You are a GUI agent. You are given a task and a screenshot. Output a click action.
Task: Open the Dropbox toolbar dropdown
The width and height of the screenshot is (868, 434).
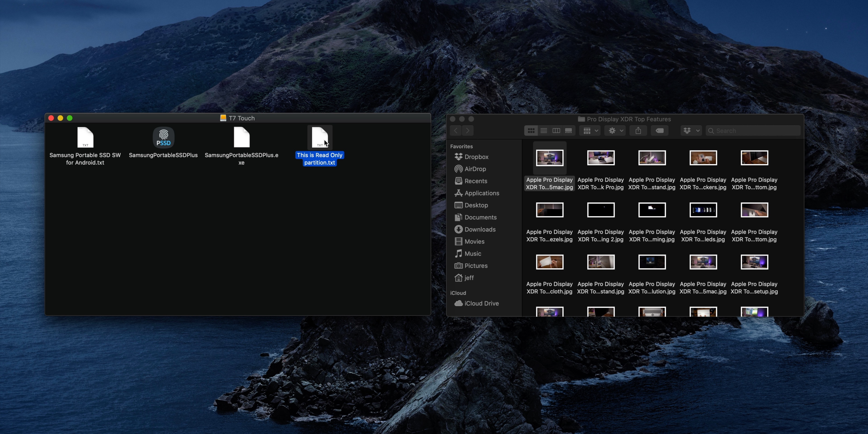coord(691,131)
